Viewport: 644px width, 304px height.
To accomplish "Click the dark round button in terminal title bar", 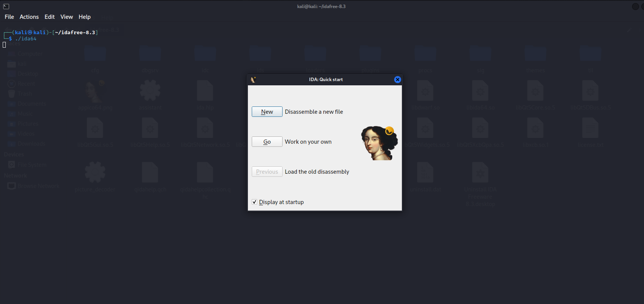I will (635, 7).
